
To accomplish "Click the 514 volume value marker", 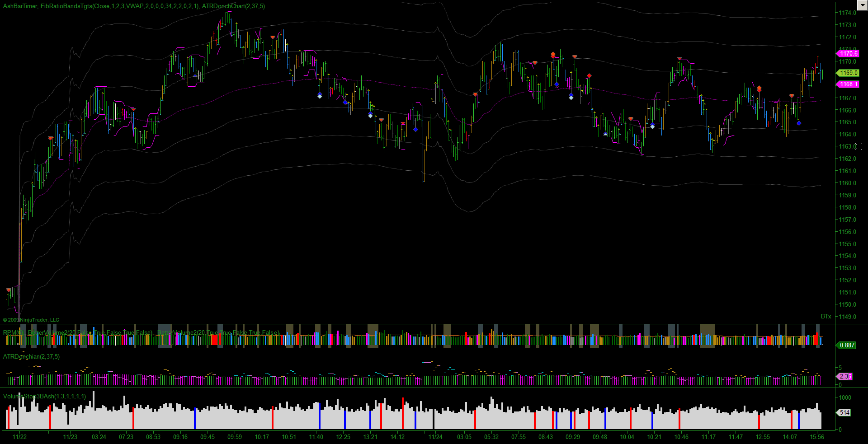I will [x=844, y=412].
